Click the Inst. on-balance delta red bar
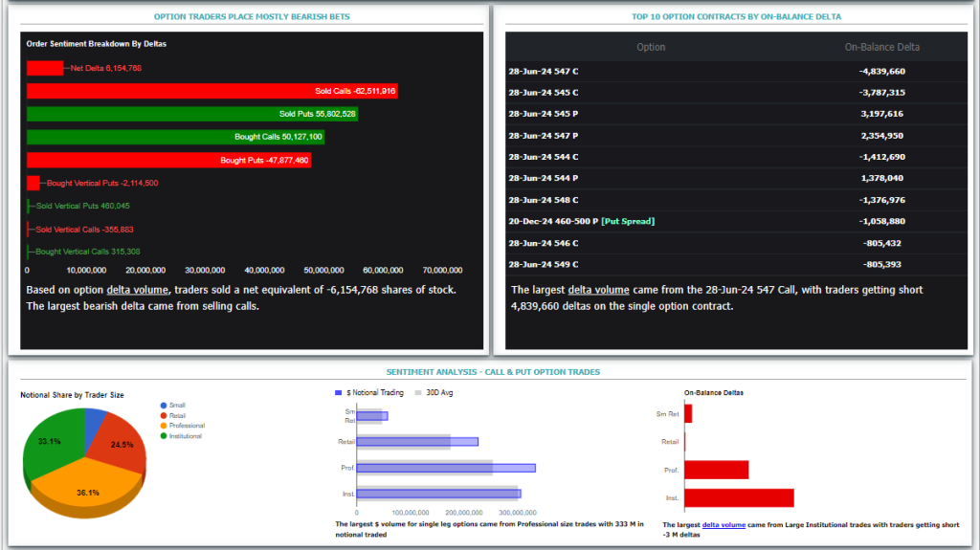Screen dimensions: 980x550 coord(740,498)
